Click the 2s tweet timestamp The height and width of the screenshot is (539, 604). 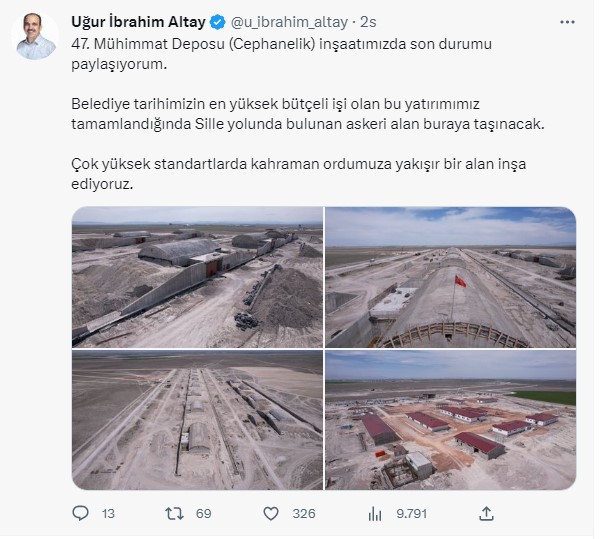tap(368, 22)
